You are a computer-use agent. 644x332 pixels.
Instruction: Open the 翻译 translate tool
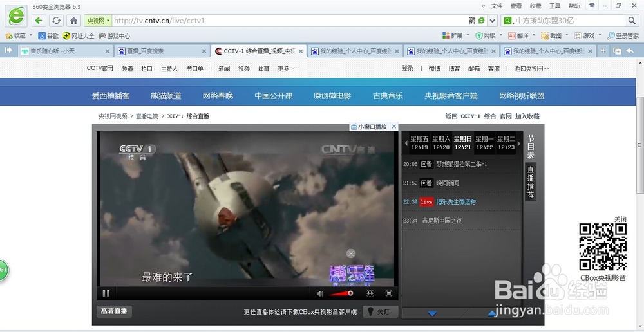pos(518,35)
